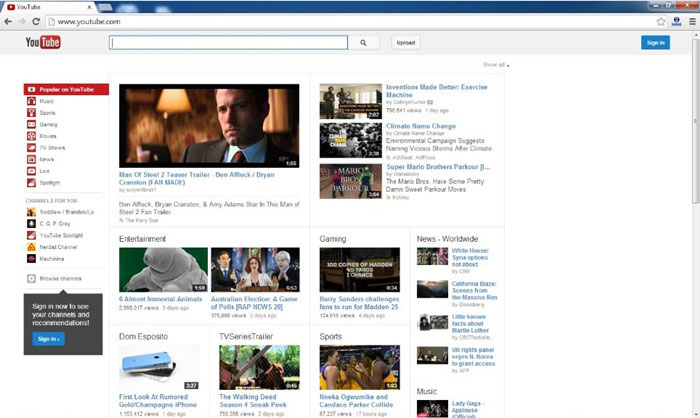Viewport: 700px width, 418px height.
Task: Play the Climate Name Change thumbnail
Action: coord(350,140)
